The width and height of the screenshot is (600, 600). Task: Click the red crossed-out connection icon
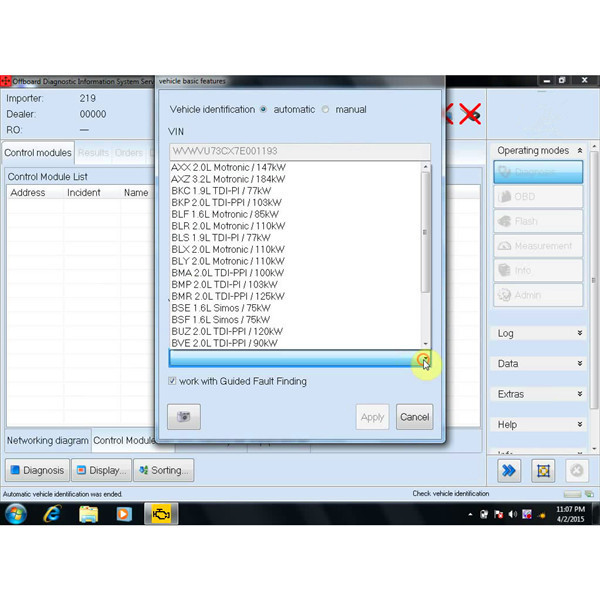pyautogui.click(x=470, y=114)
